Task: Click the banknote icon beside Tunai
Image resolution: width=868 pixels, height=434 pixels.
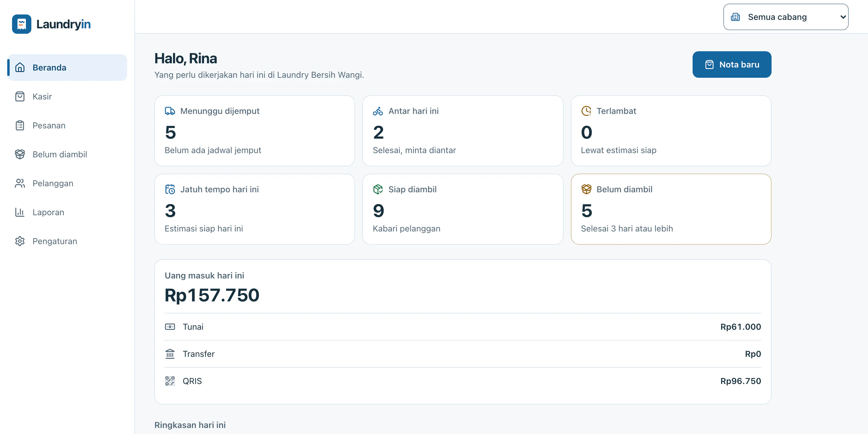Action: 170,326
